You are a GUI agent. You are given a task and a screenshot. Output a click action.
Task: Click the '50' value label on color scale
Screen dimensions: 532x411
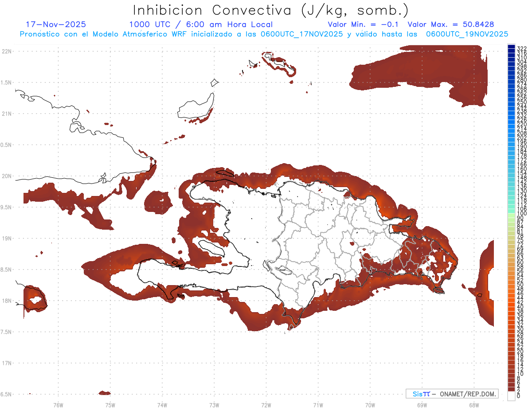[520, 285]
